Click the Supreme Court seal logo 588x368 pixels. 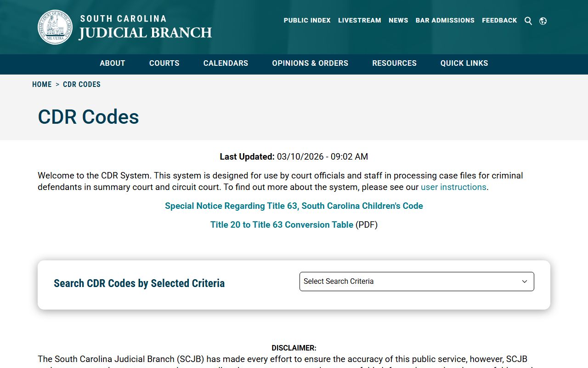(x=55, y=27)
